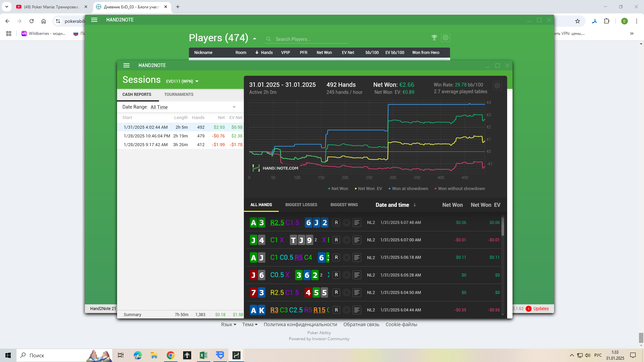
Task: Switch to Poker Mania YouTube browser tab
Action: click(51, 7)
